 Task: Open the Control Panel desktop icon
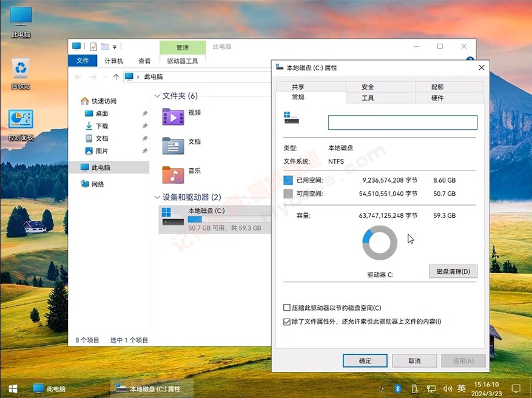pos(21,125)
